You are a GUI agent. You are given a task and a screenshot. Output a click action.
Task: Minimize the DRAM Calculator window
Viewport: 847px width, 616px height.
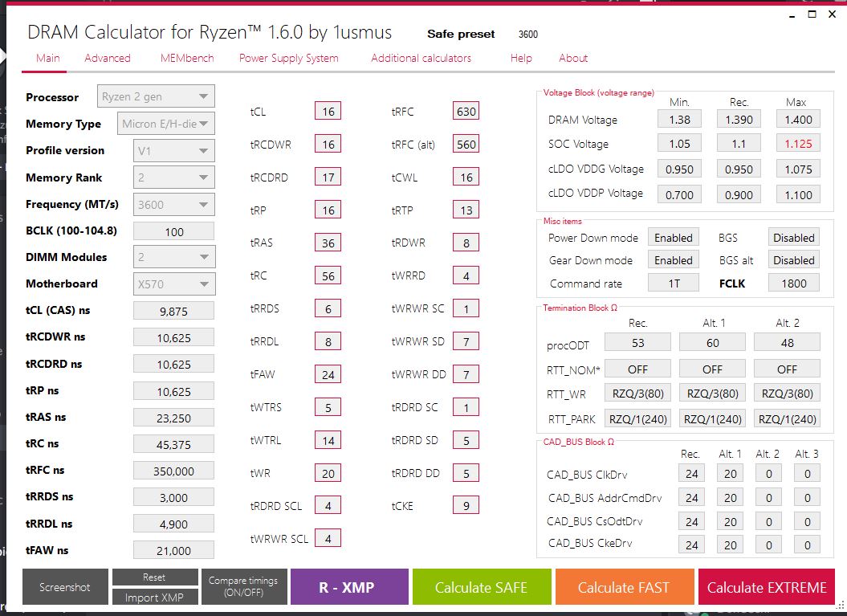coord(792,15)
